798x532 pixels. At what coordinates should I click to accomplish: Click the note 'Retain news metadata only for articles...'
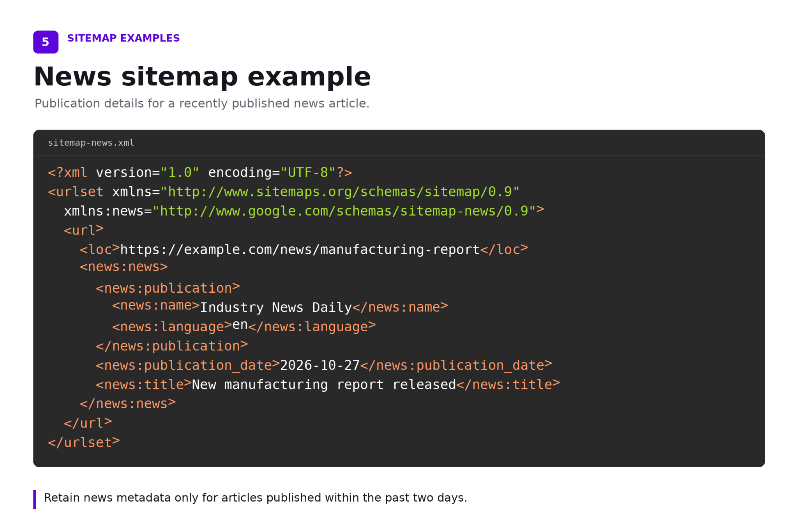pos(255,498)
